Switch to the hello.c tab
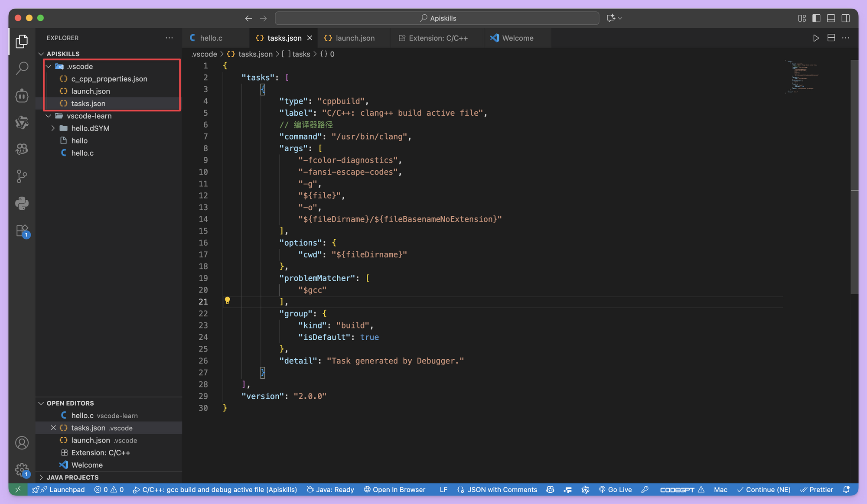This screenshot has width=867, height=504. 211,38
